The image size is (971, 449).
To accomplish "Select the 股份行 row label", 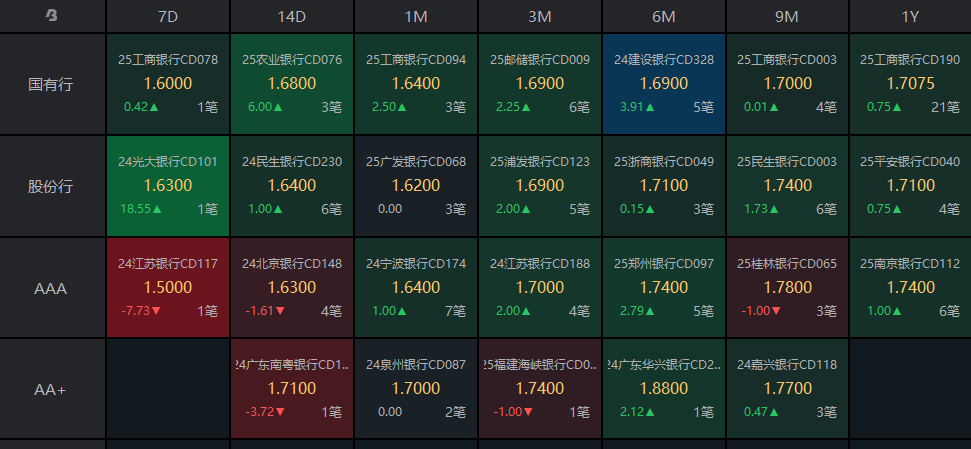I will click(x=52, y=186).
